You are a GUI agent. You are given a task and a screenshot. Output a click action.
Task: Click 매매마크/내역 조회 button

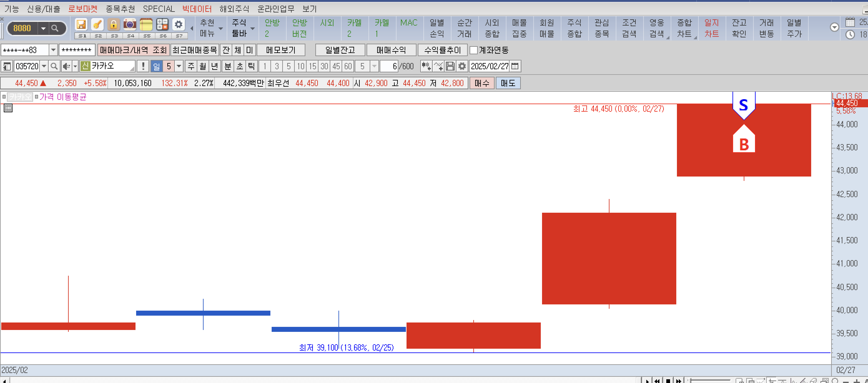[133, 50]
